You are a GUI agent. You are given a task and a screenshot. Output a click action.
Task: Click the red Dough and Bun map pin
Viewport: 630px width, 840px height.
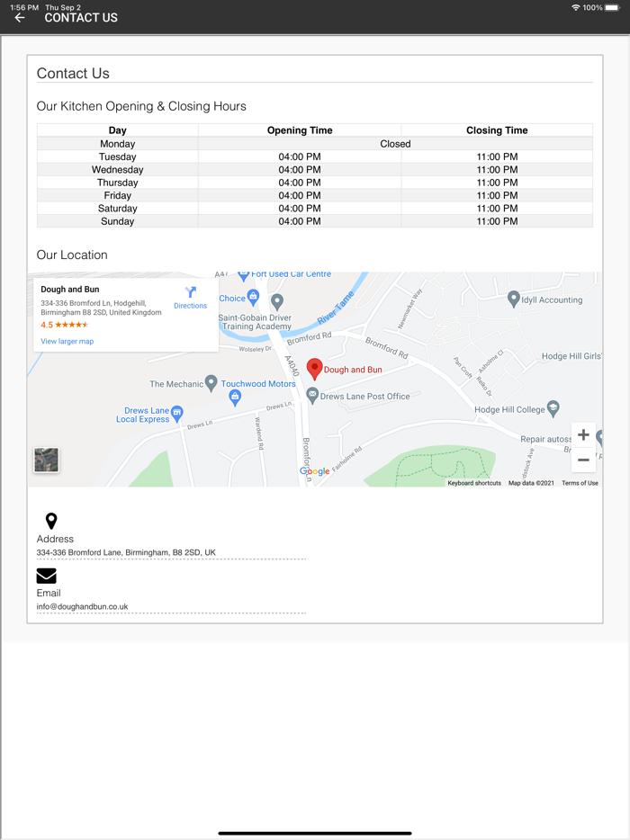(314, 369)
